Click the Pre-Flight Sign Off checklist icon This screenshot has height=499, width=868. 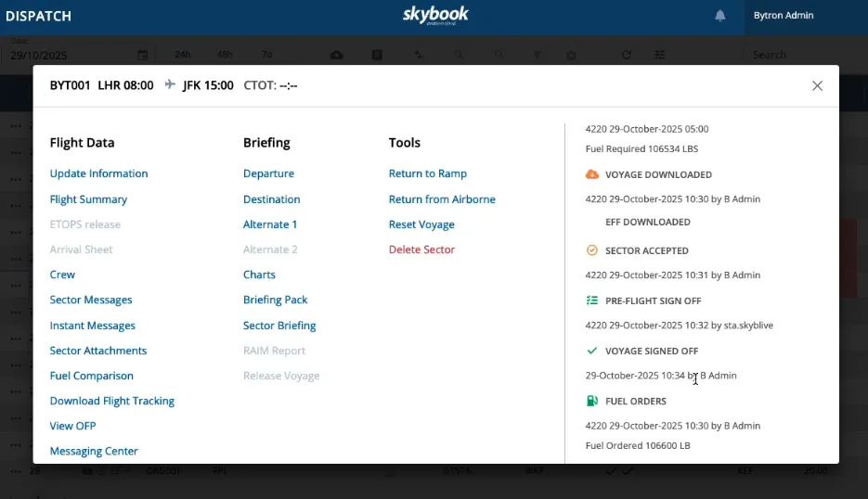click(592, 301)
